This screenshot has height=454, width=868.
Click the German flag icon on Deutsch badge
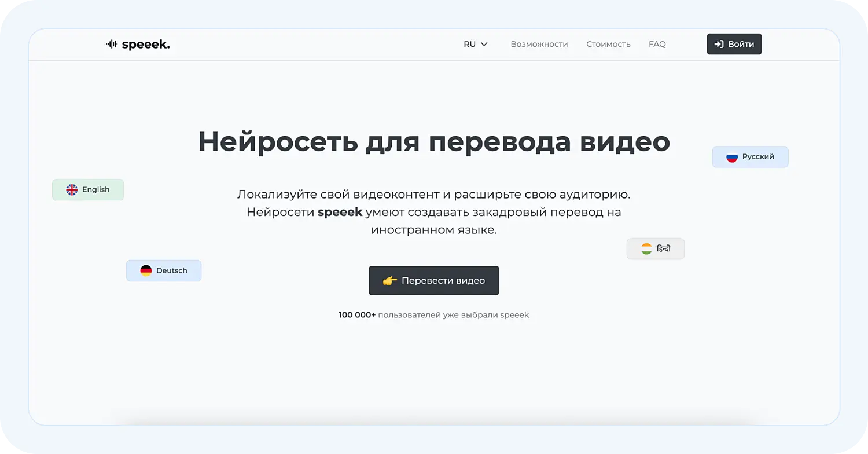[145, 270]
